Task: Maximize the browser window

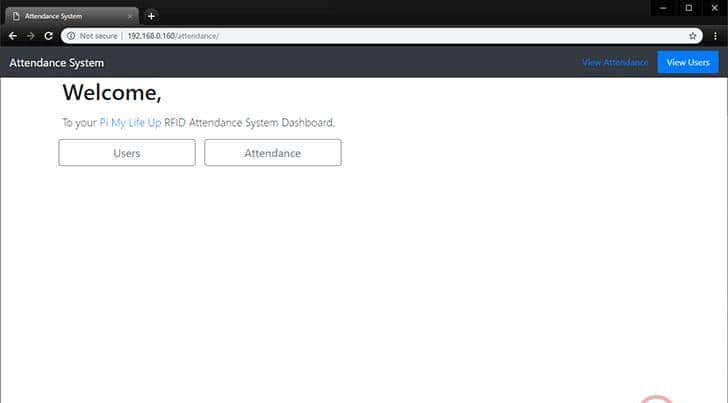Action: coord(688,8)
